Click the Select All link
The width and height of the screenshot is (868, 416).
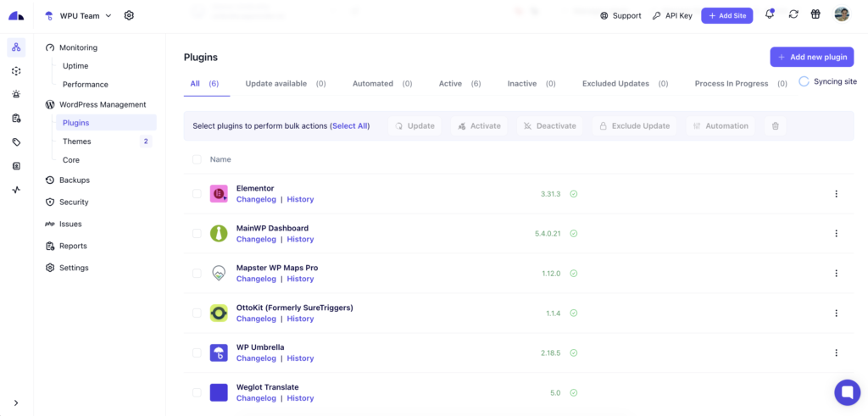pyautogui.click(x=350, y=126)
